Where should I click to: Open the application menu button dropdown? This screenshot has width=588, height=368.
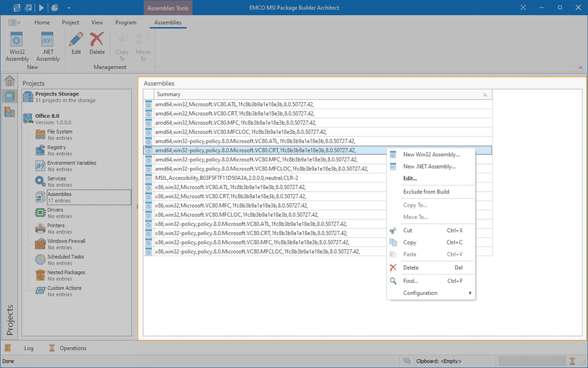click(14, 22)
